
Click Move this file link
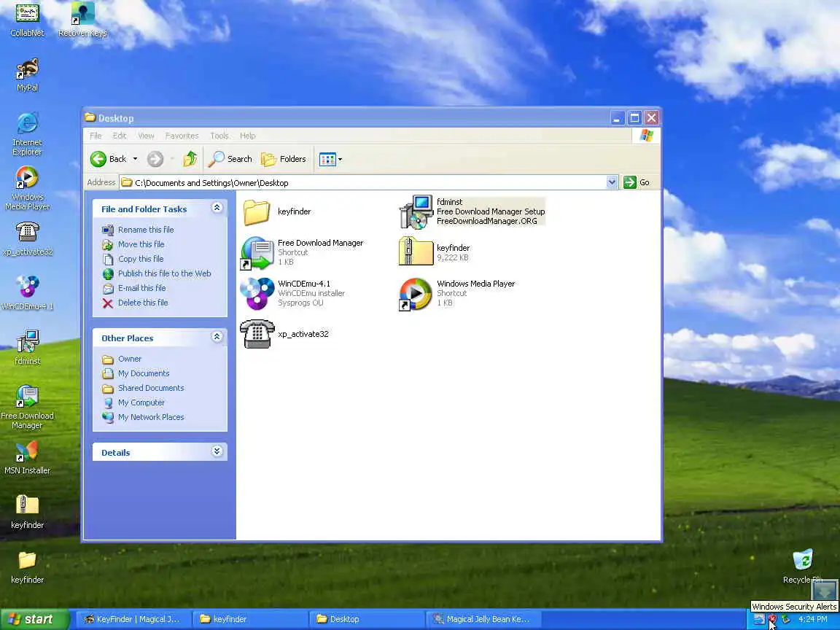point(141,244)
